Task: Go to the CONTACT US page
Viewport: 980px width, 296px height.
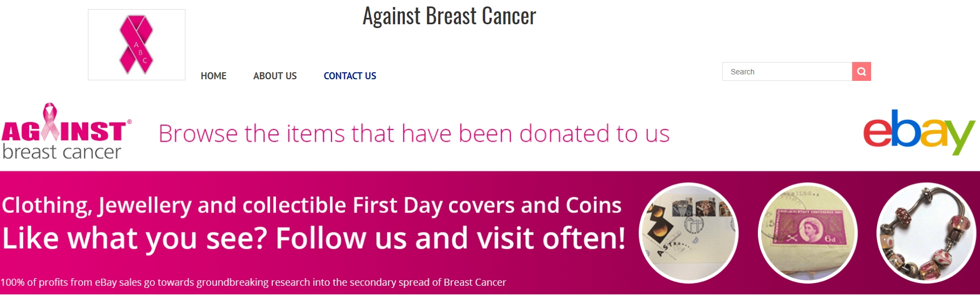Action: [350, 76]
